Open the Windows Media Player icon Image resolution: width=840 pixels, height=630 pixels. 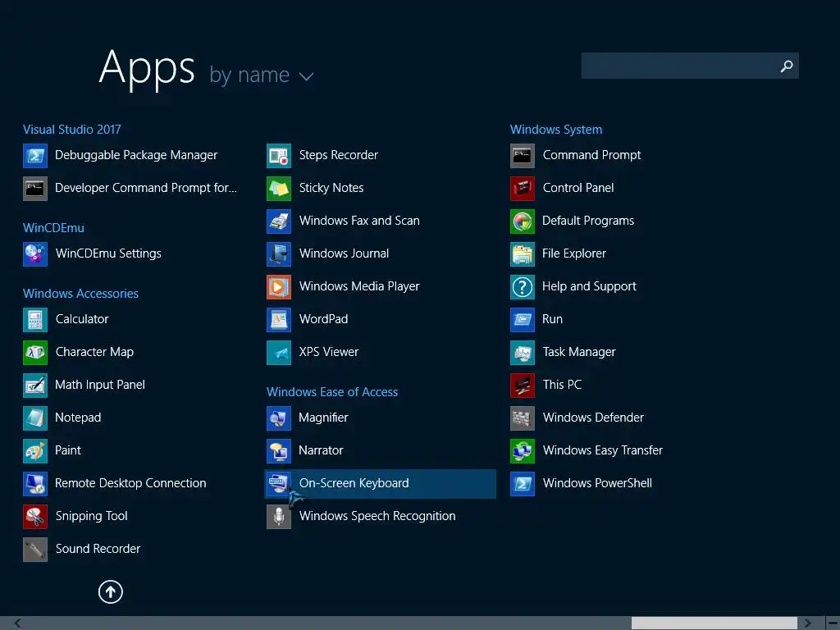coord(279,286)
